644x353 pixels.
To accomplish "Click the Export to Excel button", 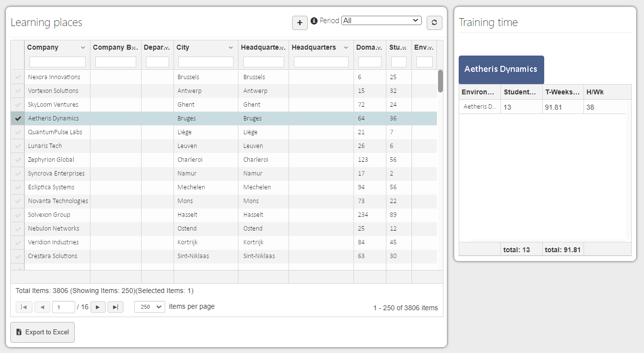I will pyautogui.click(x=42, y=332).
